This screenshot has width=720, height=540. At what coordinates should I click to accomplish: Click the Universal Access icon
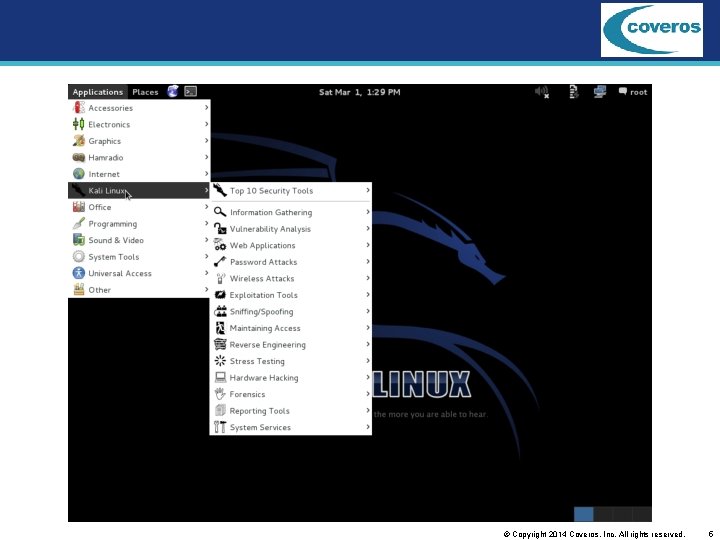click(x=79, y=273)
